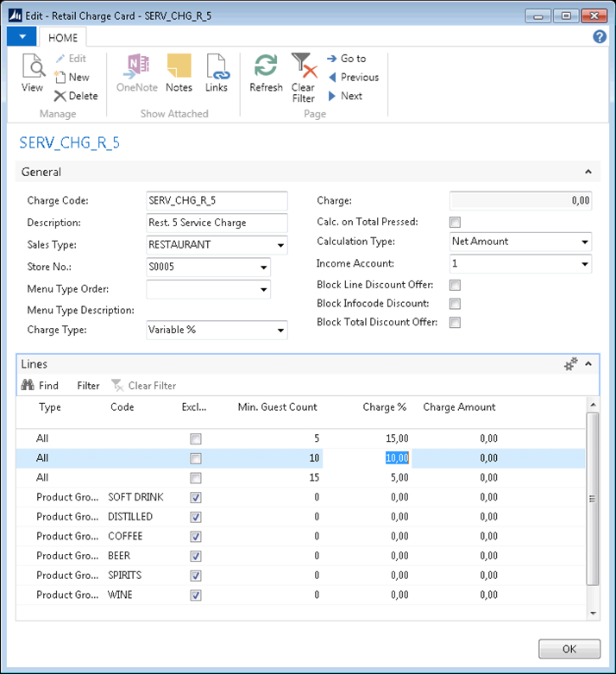Click the Description input field

[217, 223]
